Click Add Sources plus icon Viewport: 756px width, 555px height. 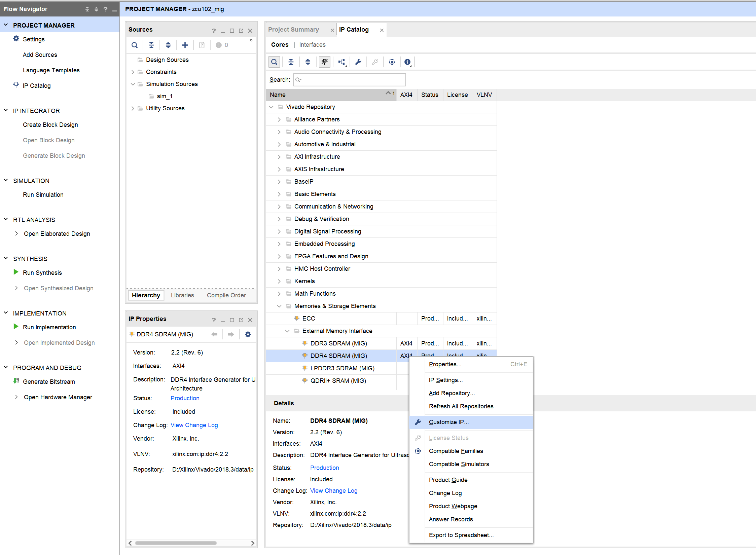coord(185,45)
